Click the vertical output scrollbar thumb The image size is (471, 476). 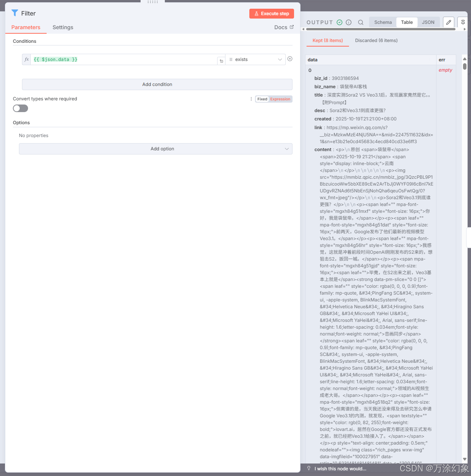coord(465,67)
